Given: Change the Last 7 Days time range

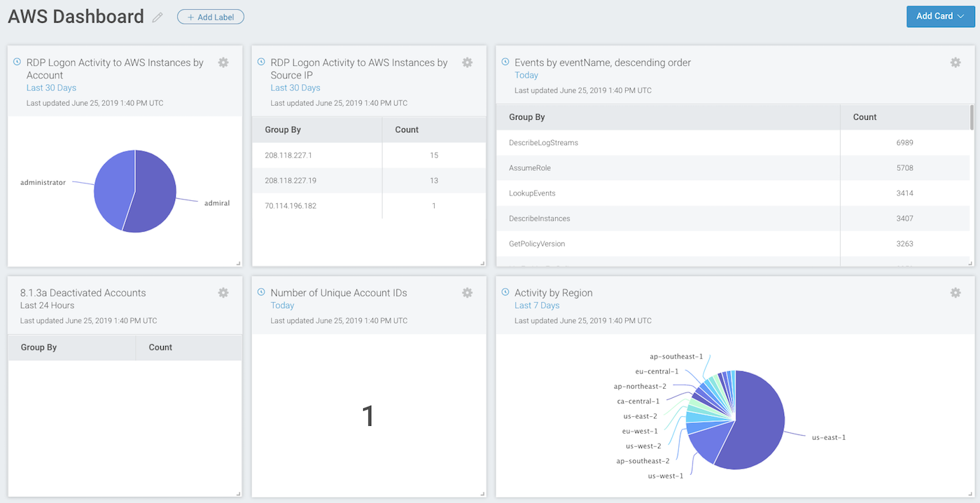Looking at the screenshot, I should click(536, 305).
